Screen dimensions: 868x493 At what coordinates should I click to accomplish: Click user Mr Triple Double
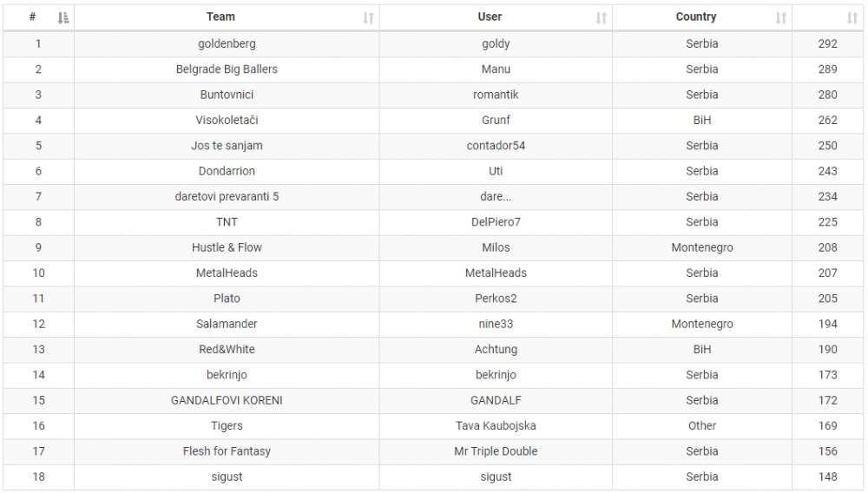[496, 451]
